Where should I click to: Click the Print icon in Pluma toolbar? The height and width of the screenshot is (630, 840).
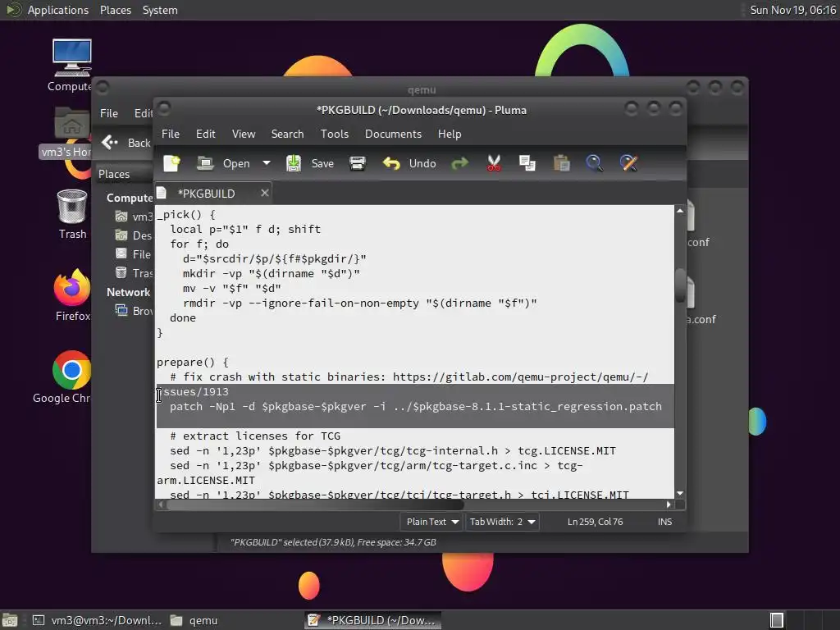(x=358, y=163)
